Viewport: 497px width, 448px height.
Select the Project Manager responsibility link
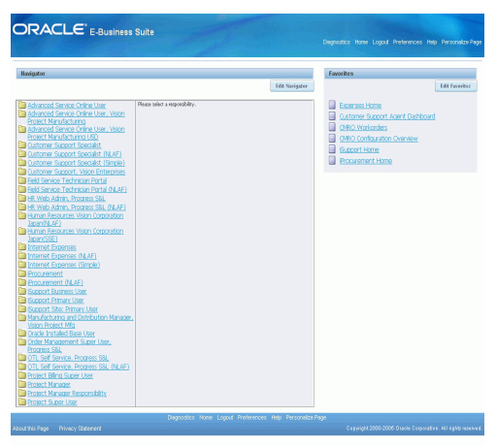49,385
